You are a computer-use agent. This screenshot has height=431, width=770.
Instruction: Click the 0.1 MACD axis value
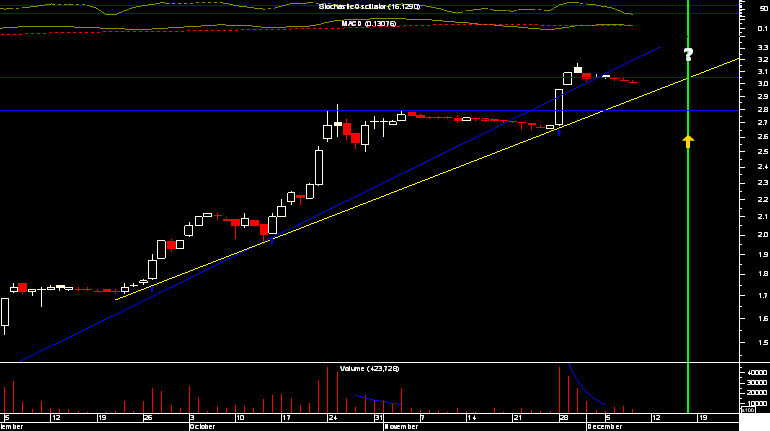pyautogui.click(x=762, y=28)
